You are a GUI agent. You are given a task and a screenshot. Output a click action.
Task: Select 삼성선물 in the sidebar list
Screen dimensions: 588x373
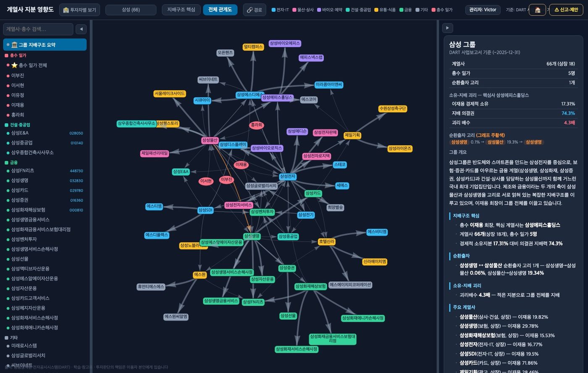45,259
